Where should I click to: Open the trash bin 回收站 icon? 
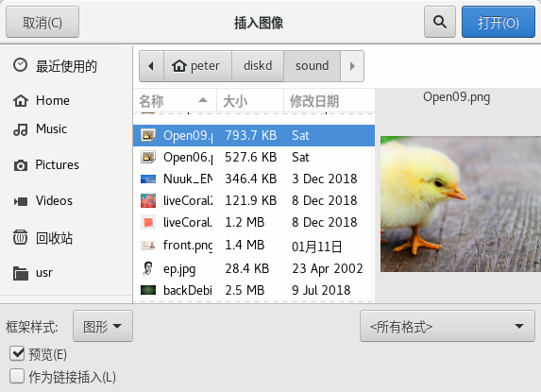point(21,237)
